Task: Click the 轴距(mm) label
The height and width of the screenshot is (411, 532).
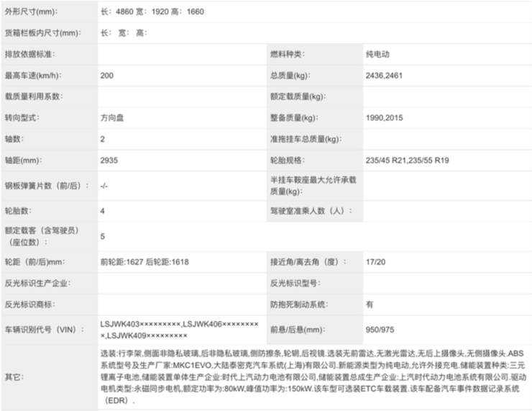Action: (x=24, y=161)
